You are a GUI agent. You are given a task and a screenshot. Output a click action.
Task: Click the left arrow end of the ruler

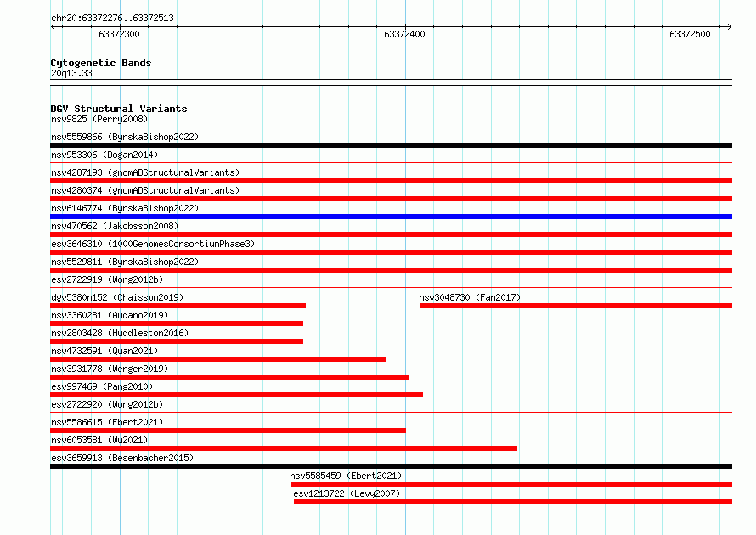click(53, 26)
